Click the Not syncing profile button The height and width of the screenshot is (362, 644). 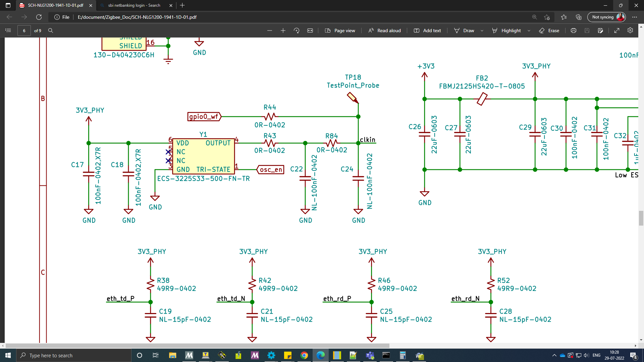[607, 17]
